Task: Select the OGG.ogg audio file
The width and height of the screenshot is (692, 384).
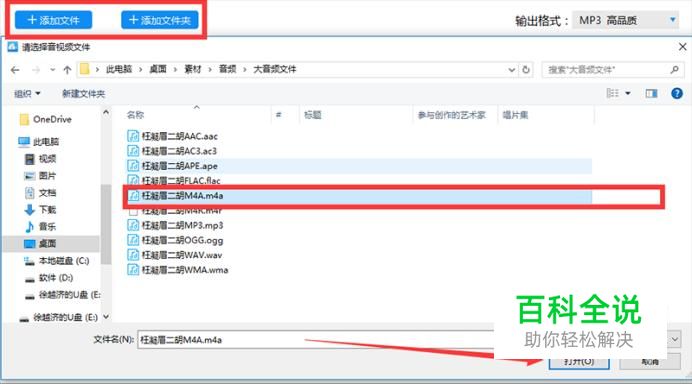Action: (175, 240)
